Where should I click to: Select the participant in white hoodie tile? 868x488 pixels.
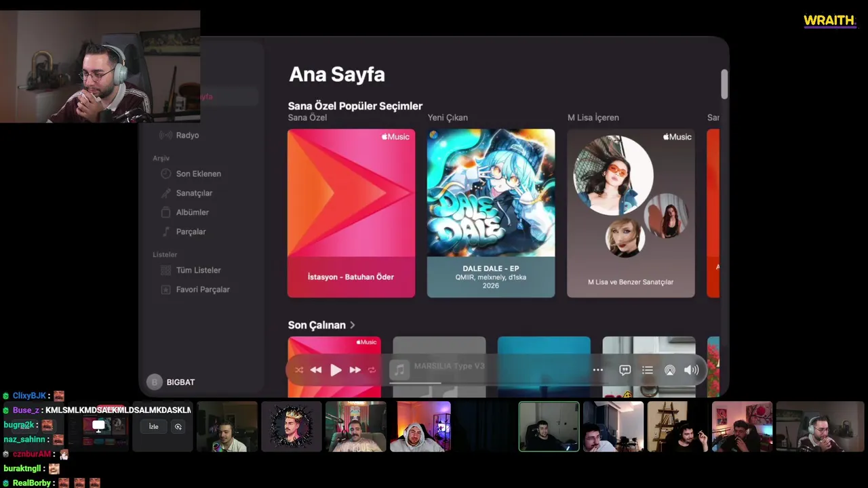(420, 426)
